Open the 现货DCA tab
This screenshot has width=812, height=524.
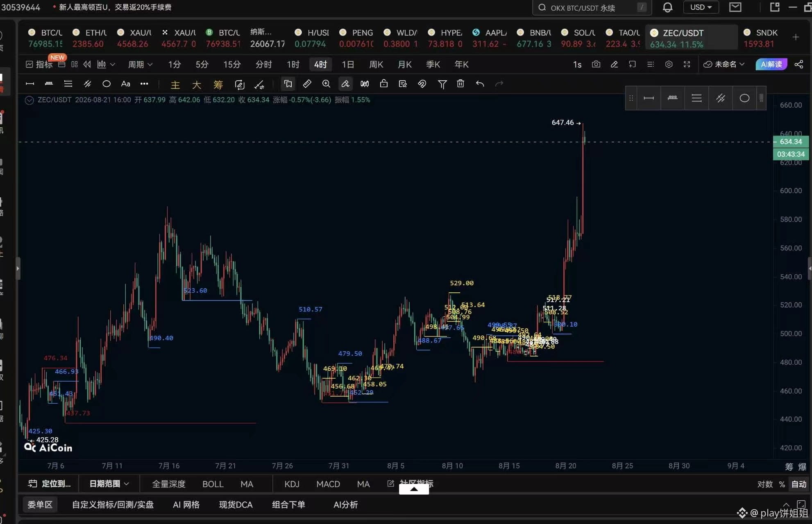point(236,505)
